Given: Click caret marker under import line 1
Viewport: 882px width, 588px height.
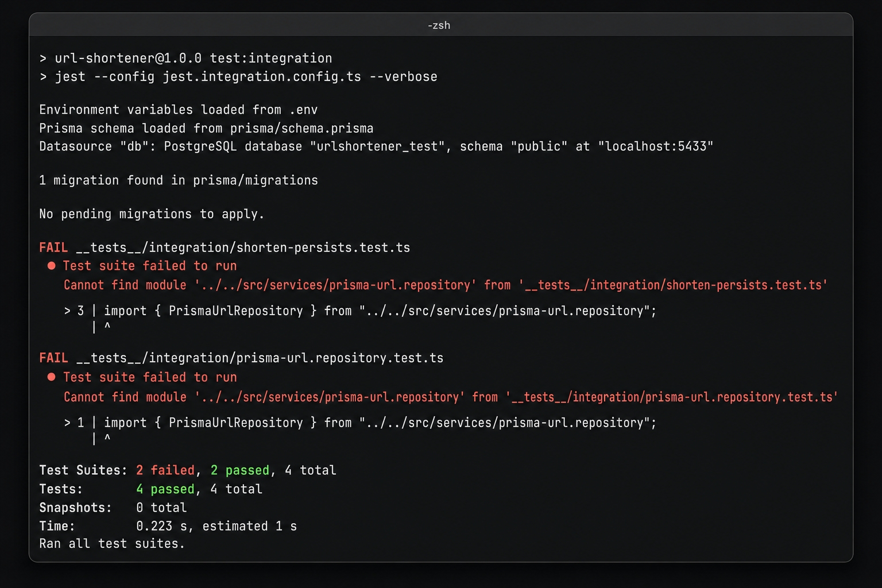Looking at the screenshot, I should coord(107,439).
